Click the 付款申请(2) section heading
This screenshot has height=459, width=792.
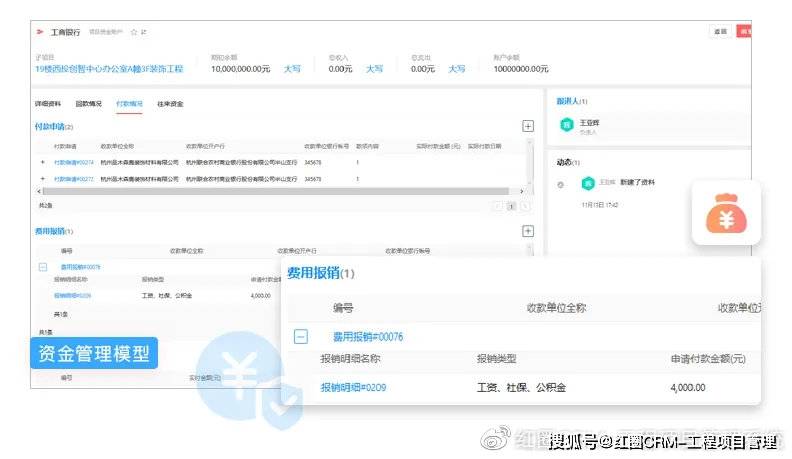pyautogui.click(x=54, y=127)
